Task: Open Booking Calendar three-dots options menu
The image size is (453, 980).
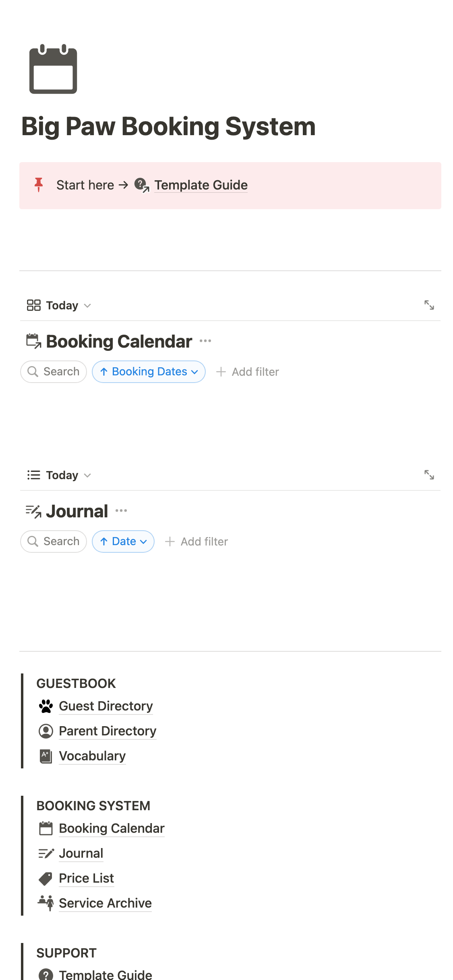Action: (x=205, y=341)
